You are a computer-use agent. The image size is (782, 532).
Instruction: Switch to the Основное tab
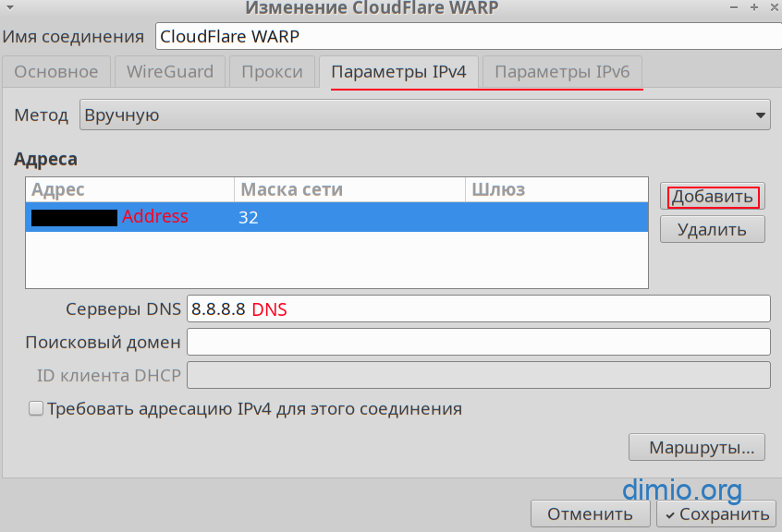(56, 72)
